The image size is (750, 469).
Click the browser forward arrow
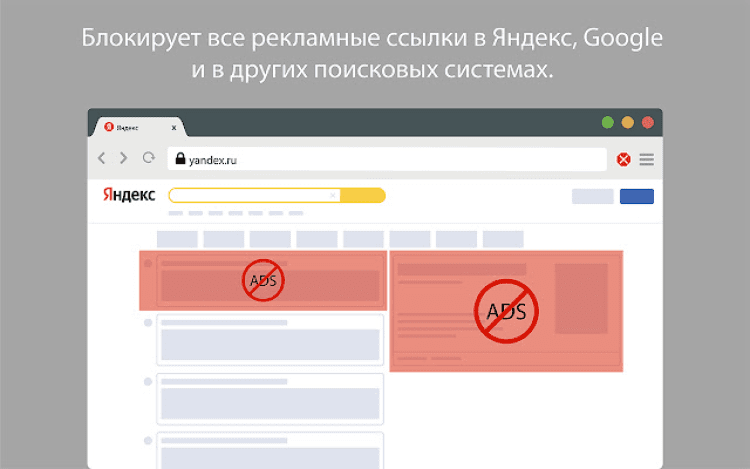[x=123, y=158]
